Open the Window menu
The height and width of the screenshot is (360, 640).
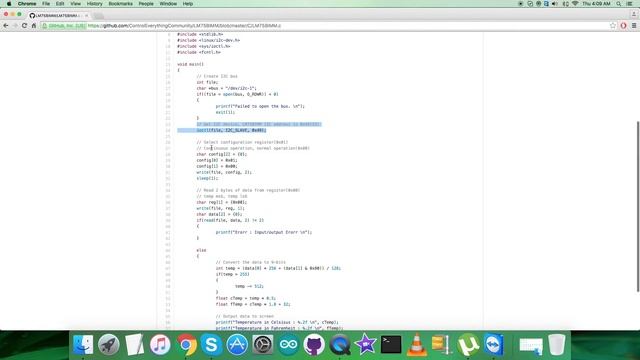point(168,4)
